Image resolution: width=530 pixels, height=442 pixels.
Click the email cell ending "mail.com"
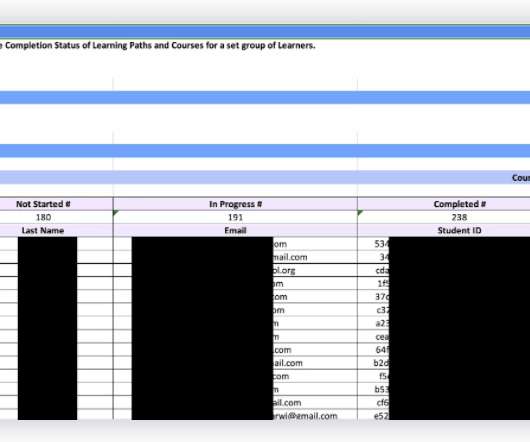point(235,257)
